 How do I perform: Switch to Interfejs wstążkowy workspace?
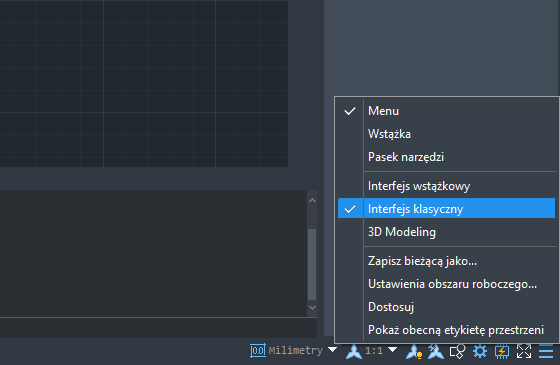(x=446, y=186)
